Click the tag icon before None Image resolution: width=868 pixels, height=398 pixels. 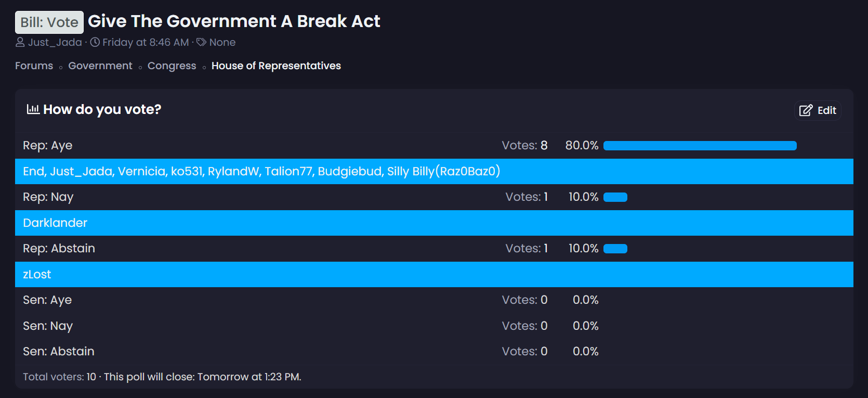202,42
